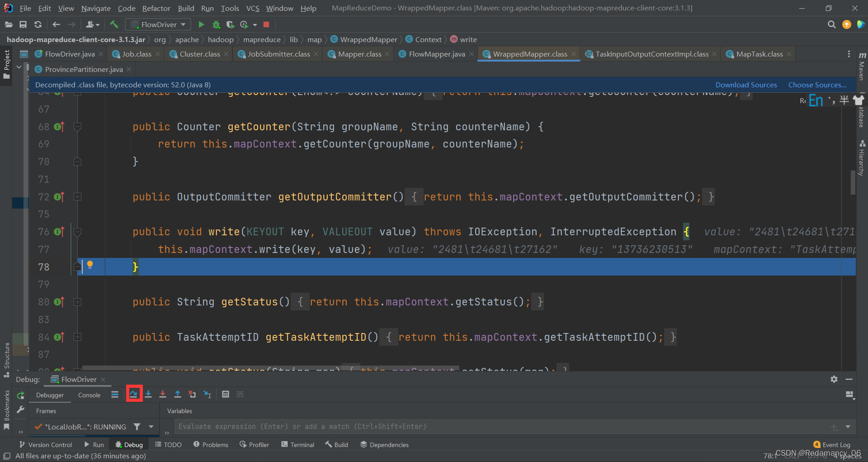
Task: Stop the running process
Action: (266, 24)
